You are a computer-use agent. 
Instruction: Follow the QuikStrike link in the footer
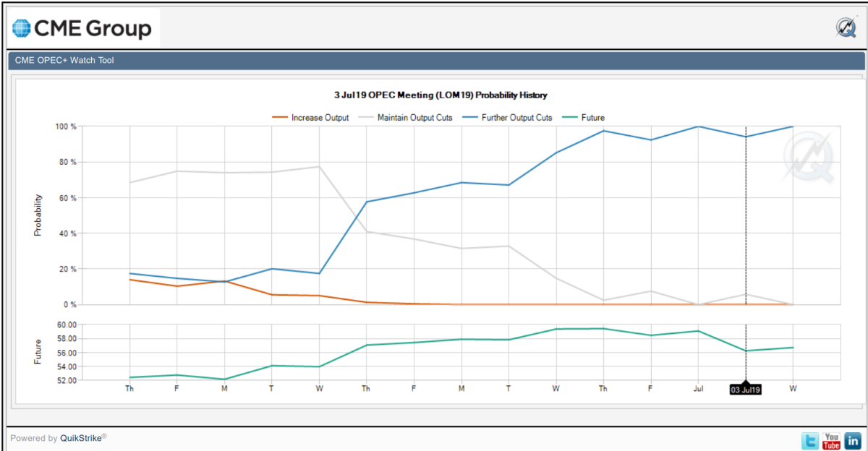pos(82,438)
